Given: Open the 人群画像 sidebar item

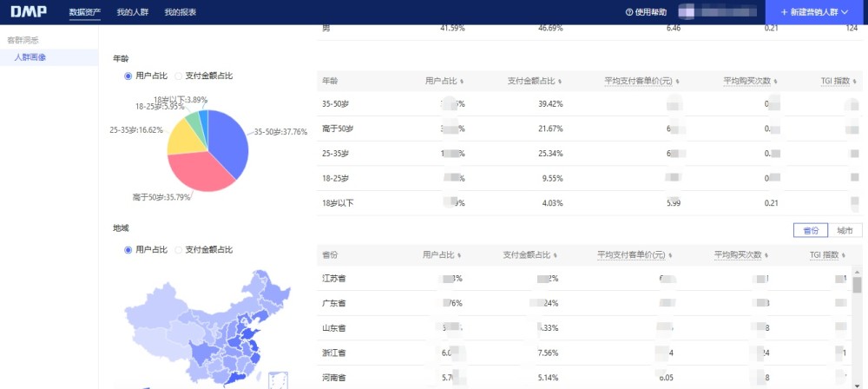Looking at the screenshot, I should (30, 57).
